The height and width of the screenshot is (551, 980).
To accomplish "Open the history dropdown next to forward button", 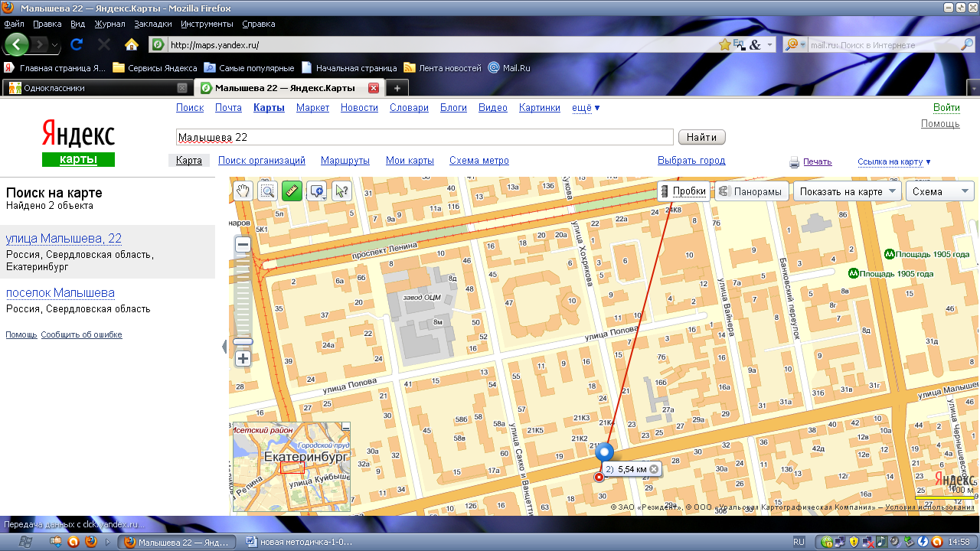I will point(56,45).
